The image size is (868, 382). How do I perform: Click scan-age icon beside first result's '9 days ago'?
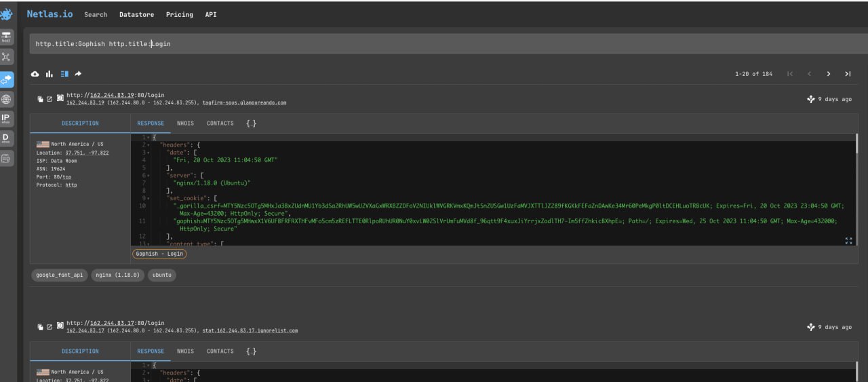(x=810, y=99)
